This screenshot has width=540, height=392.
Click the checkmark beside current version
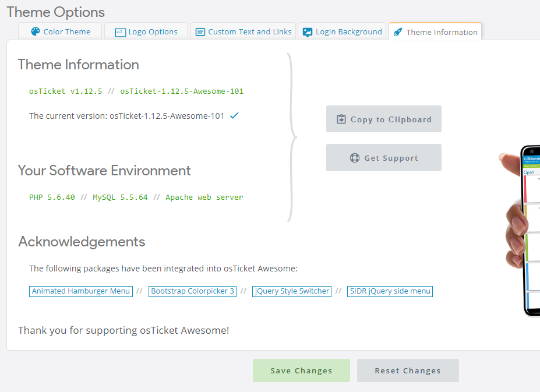click(x=234, y=116)
